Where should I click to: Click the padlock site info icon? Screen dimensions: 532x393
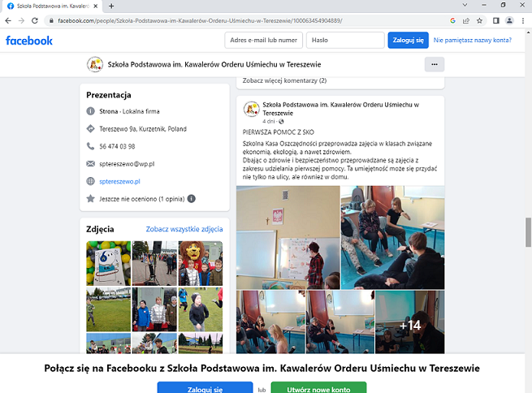click(51, 20)
